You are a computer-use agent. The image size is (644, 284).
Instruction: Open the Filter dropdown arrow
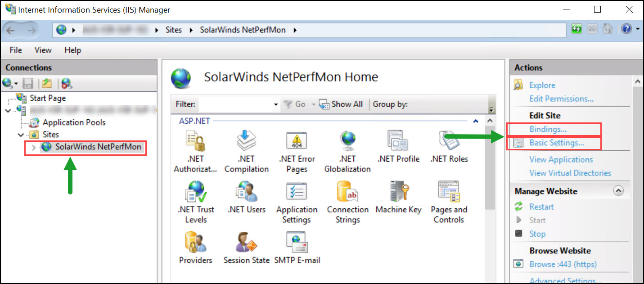pos(276,104)
